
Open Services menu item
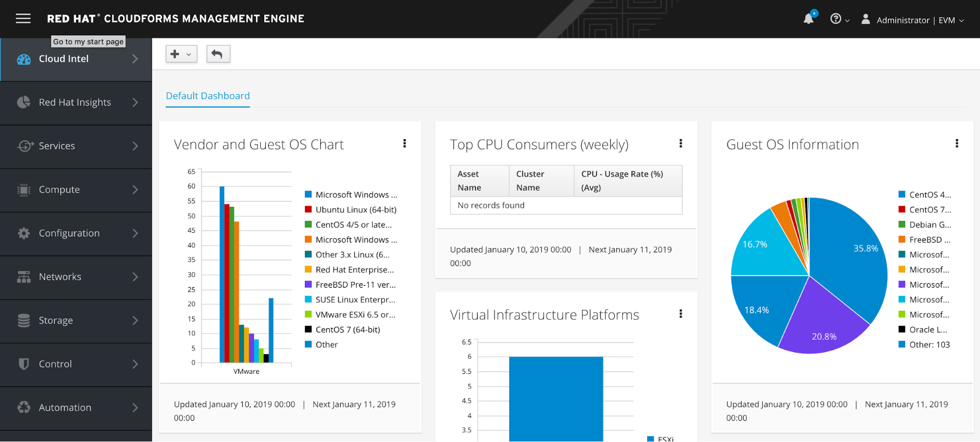click(x=76, y=146)
